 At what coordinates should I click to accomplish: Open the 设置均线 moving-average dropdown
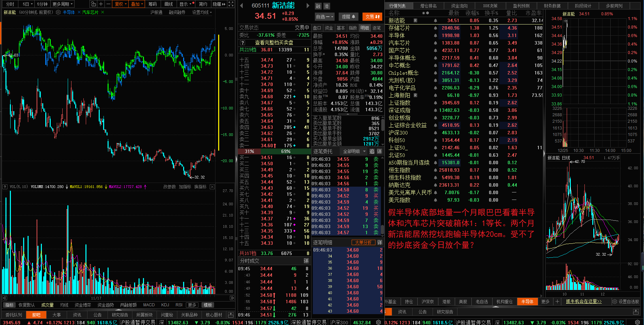(x=202, y=12)
